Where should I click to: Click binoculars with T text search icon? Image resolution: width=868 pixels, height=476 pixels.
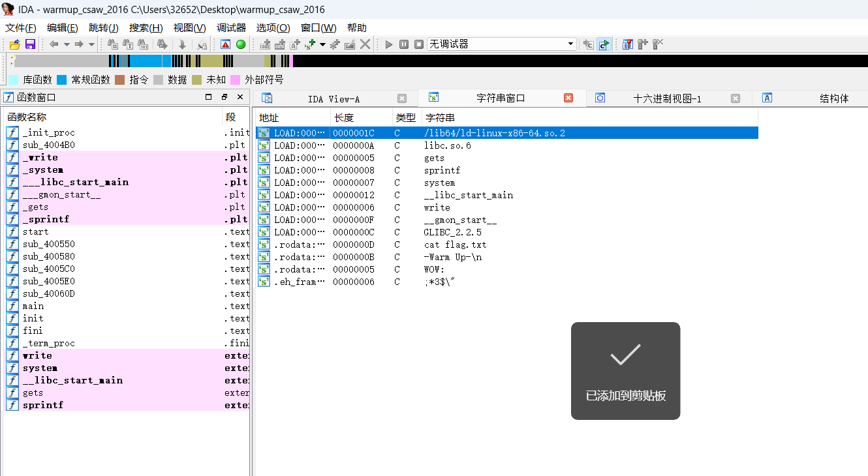128,44
